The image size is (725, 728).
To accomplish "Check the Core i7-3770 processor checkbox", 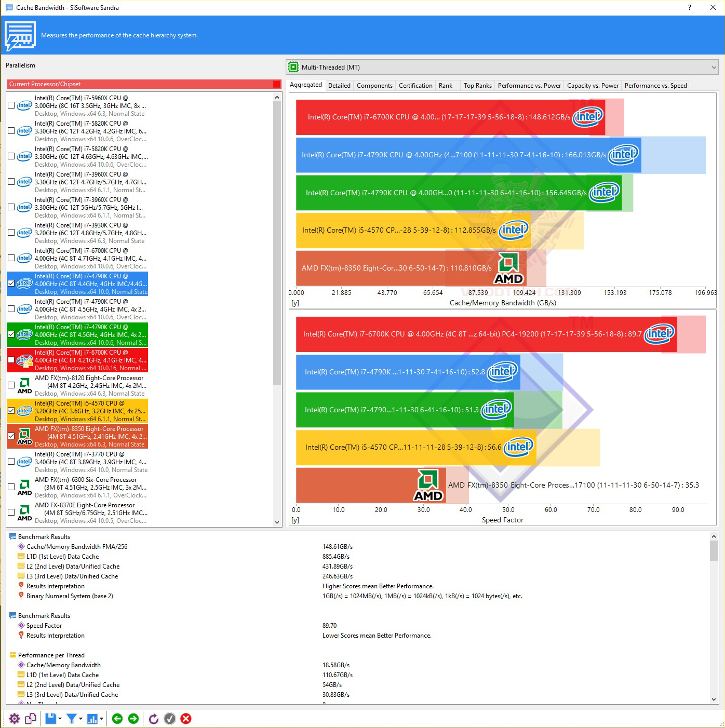I will tap(11, 462).
